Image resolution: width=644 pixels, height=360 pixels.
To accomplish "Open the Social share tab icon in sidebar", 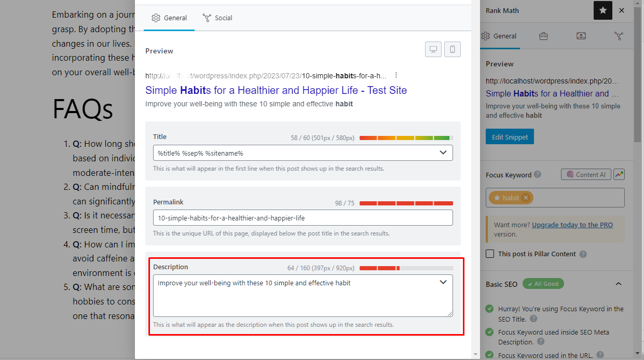I will pyautogui.click(x=619, y=36).
